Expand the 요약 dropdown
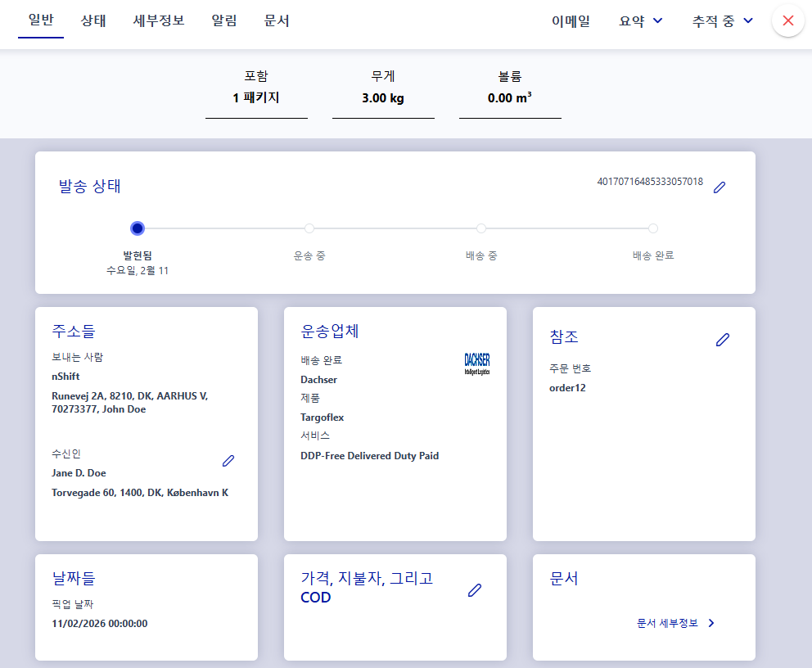This screenshot has width=812, height=668. [x=640, y=21]
